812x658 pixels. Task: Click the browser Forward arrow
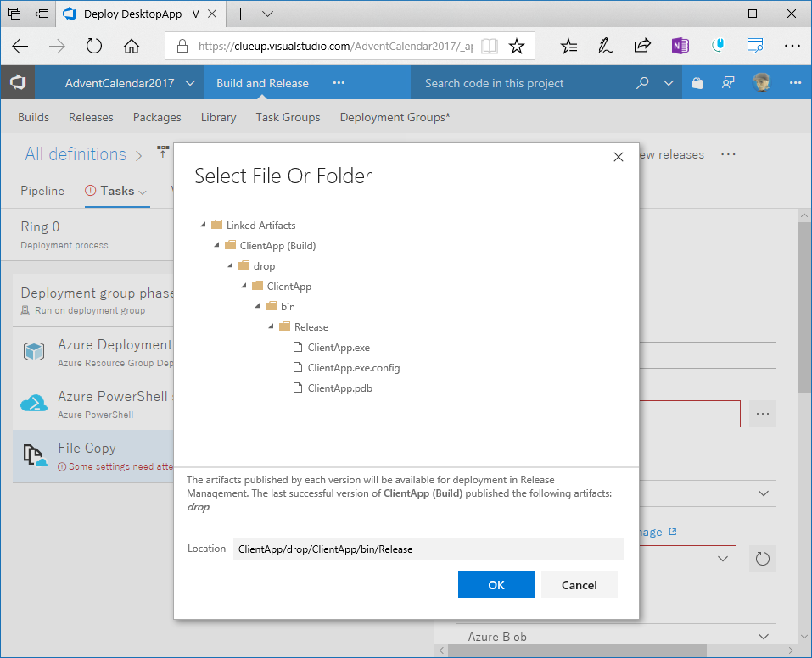[57, 46]
